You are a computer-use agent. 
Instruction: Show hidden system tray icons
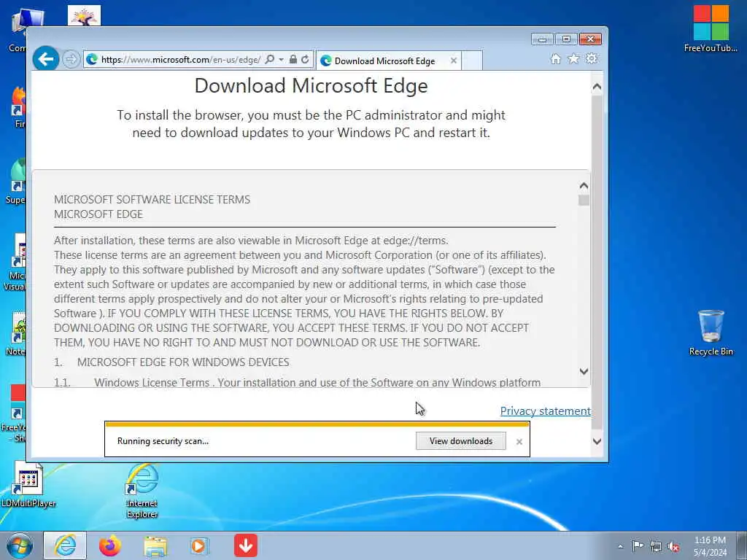620,547
